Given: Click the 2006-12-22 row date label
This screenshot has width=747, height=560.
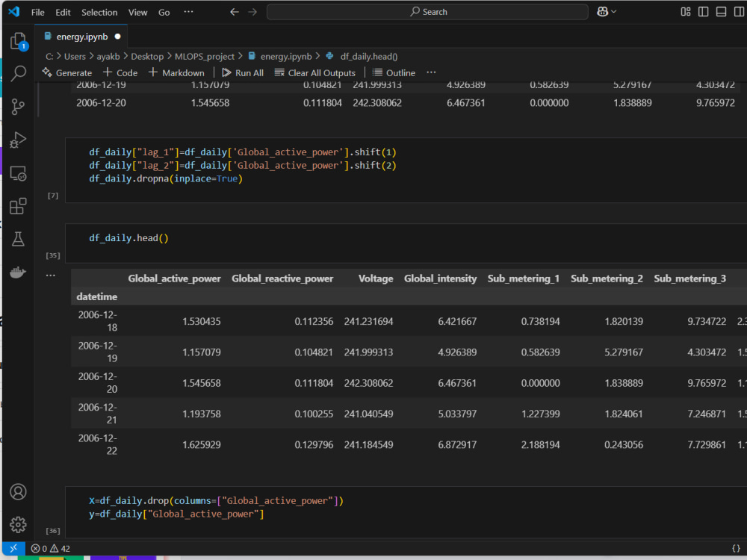Looking at the screenshot, I should 98,444.
